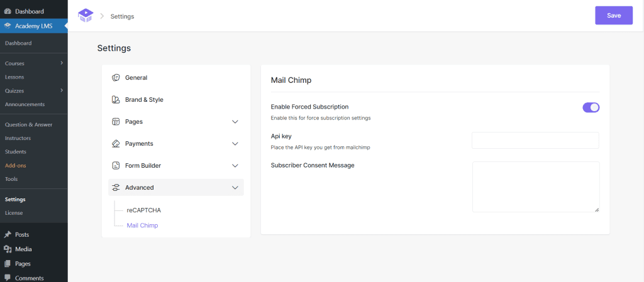
Task: Click the Media menu label
Action: click(x=23, y=249)
